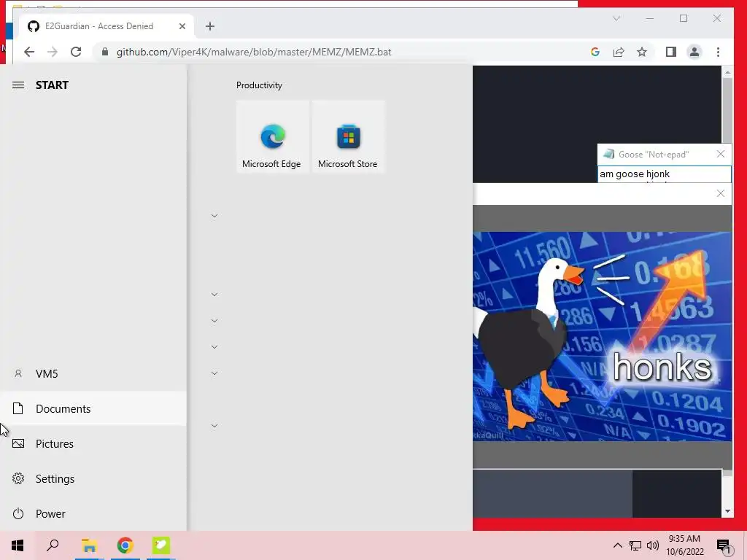Go back in Chrome

(x=29, y=52)
